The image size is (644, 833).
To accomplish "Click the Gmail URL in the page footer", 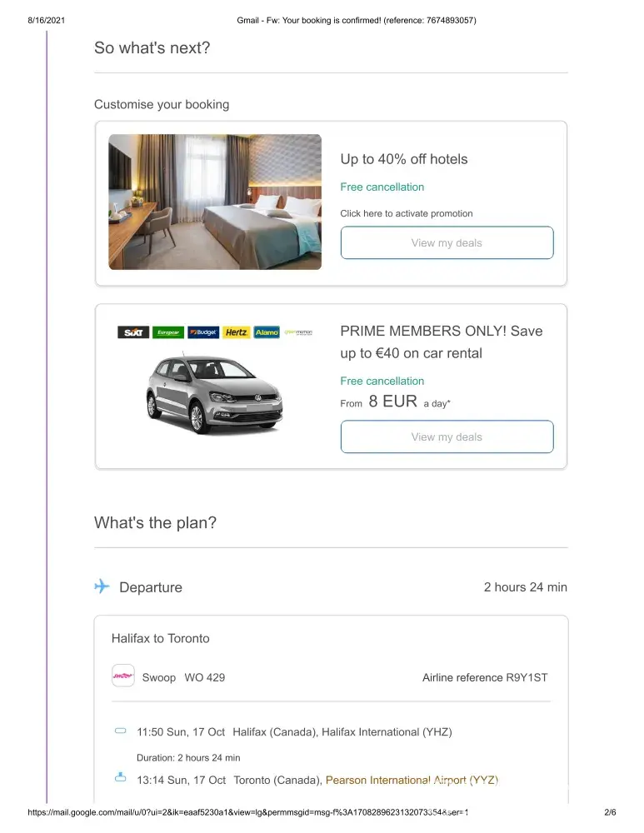I will click(248, 812).
